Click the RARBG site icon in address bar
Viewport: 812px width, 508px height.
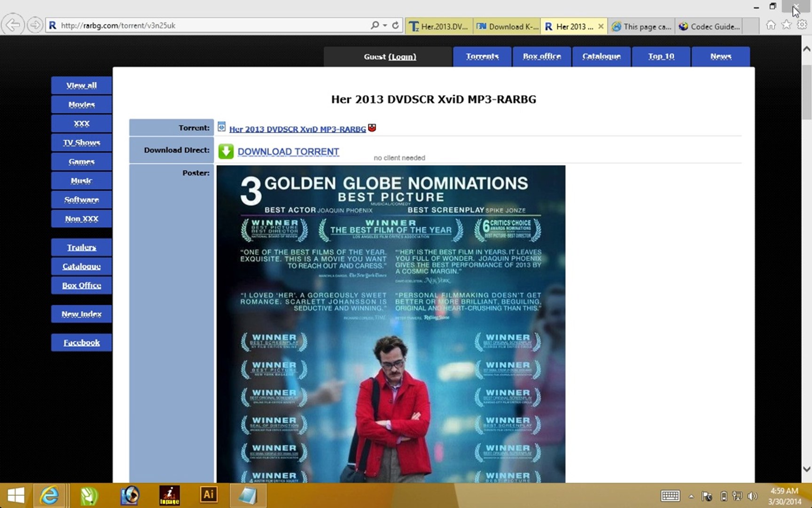pos(53,25)
